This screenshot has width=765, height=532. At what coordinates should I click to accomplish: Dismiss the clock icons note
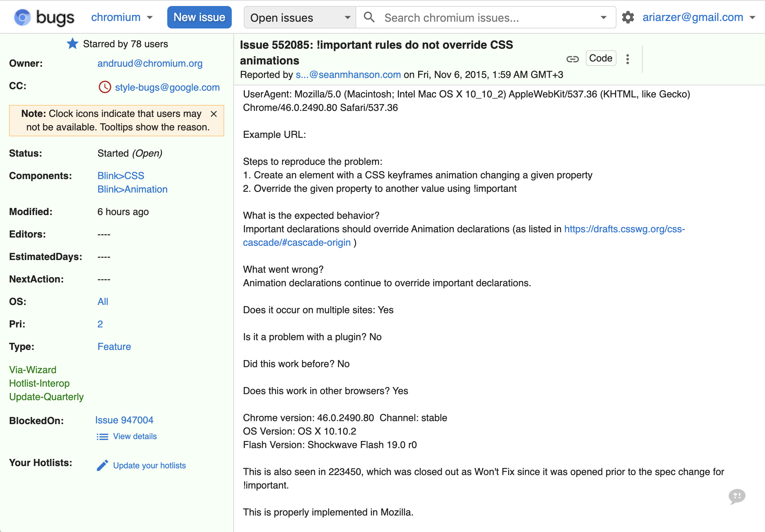pos(214,114)
